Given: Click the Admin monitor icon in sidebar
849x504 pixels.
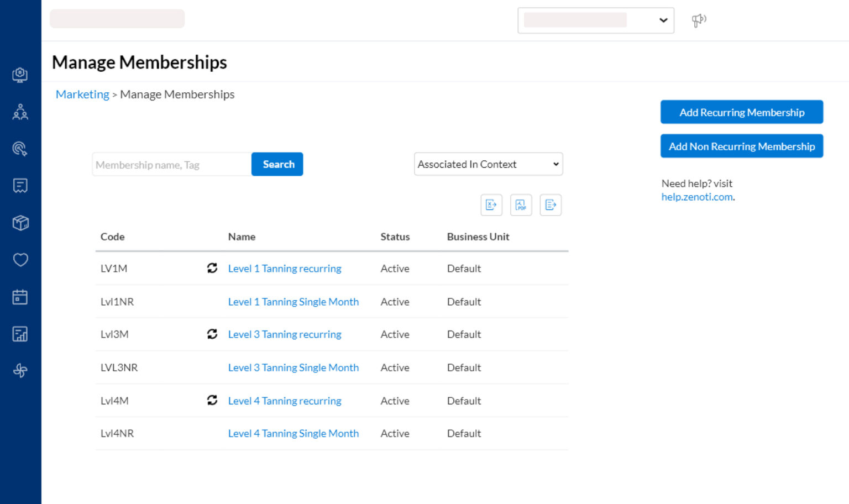Looking at the screenshot, I should pos(20,75).
